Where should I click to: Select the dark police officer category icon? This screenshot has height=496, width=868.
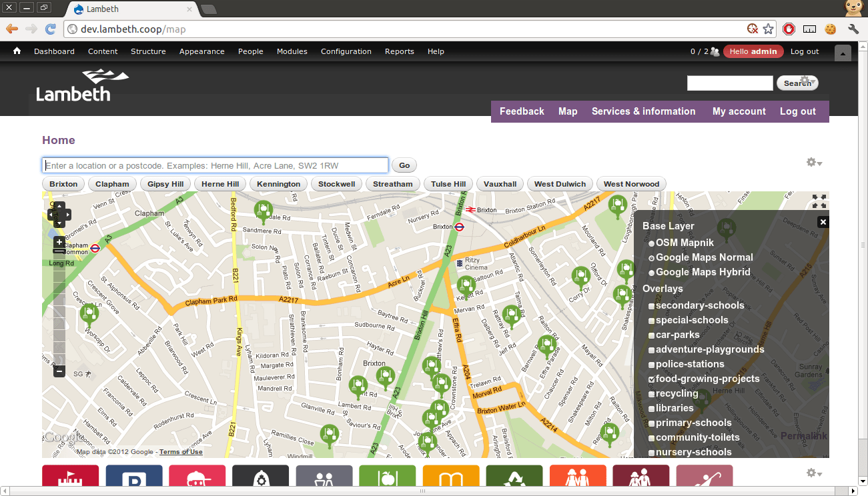click(260, 477)
